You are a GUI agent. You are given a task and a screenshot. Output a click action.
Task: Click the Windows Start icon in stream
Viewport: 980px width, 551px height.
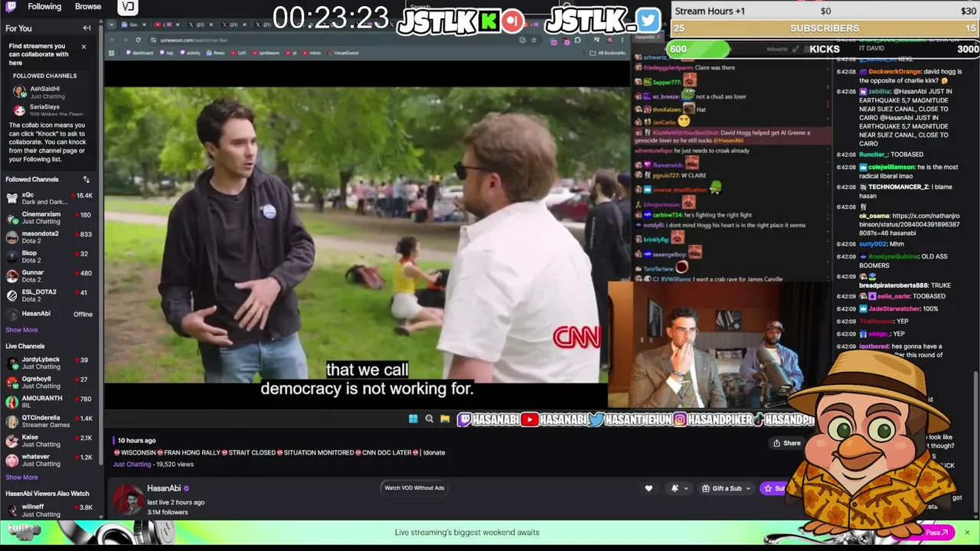413,419
